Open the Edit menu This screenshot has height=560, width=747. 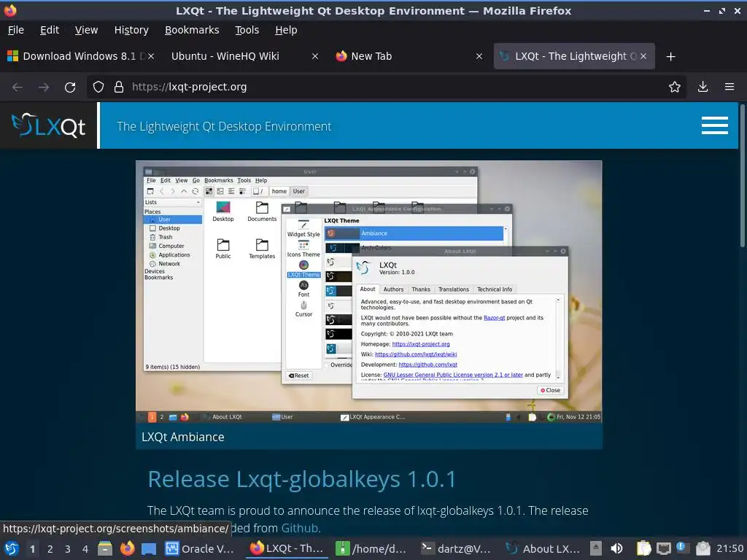click(50, 30)
